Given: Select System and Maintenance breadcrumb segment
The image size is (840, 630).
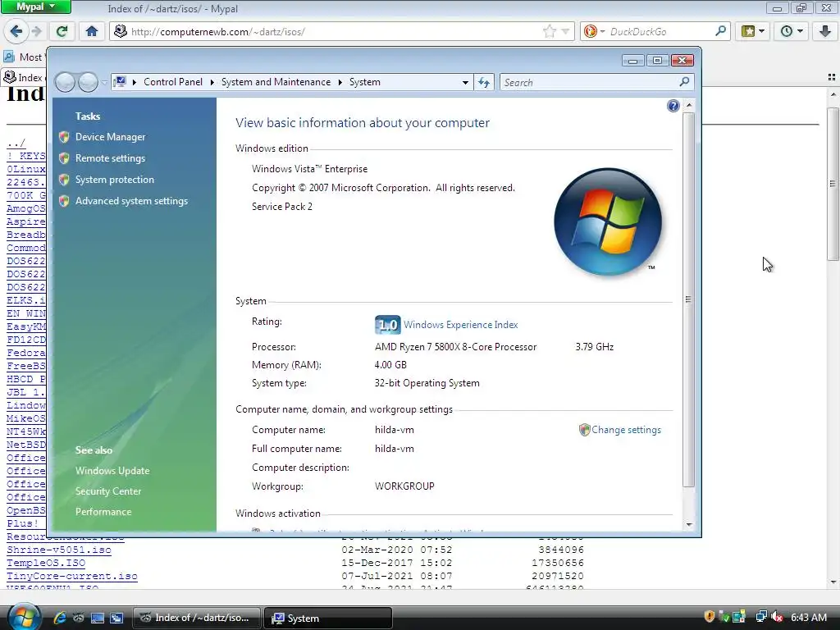Looking at the screenshot, I should [276, 82].
